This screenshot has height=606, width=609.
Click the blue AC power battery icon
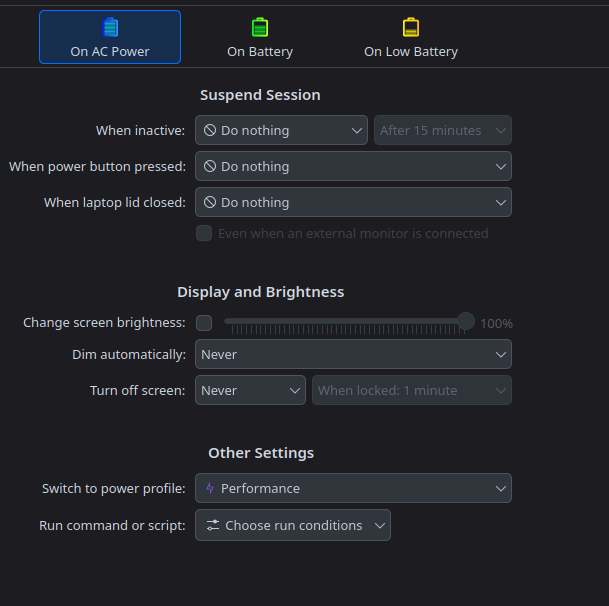[110, 27]
